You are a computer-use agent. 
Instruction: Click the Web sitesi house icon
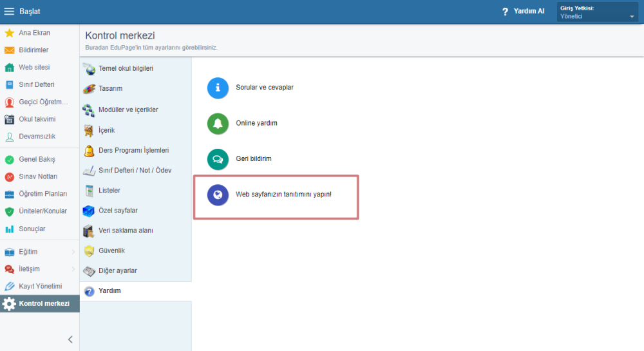pyautogui.click(x=10, y=68)
